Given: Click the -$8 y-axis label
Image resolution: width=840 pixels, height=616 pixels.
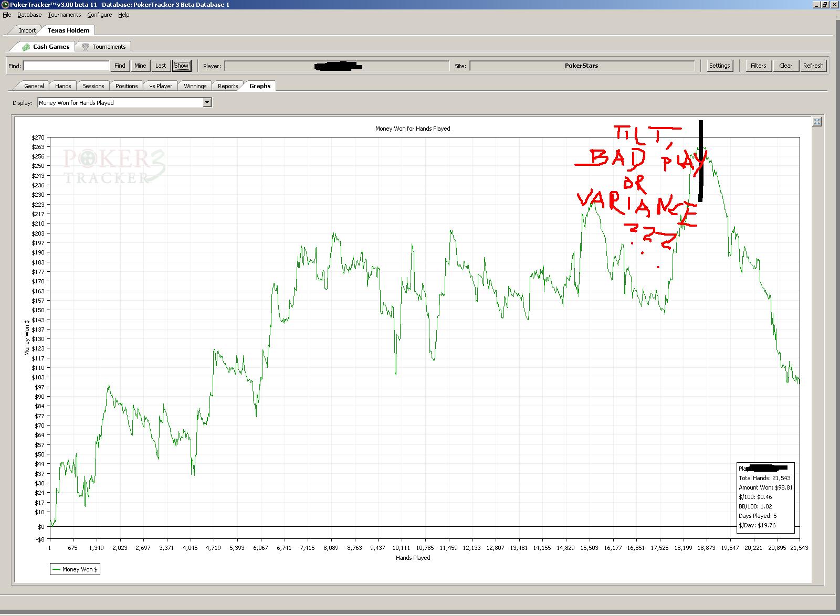Looking at the screenshot, I should pyautogui.click(x=40, y=539).
